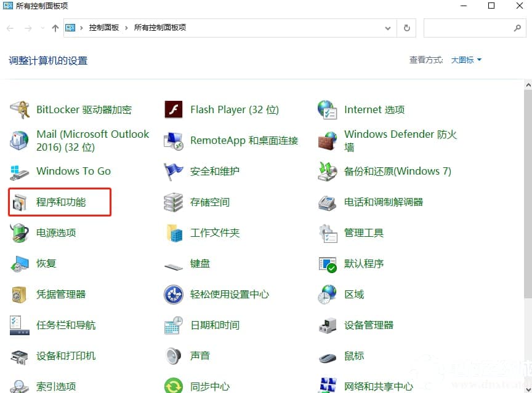Open the 区域 globe clock icon

click(327, 295)
